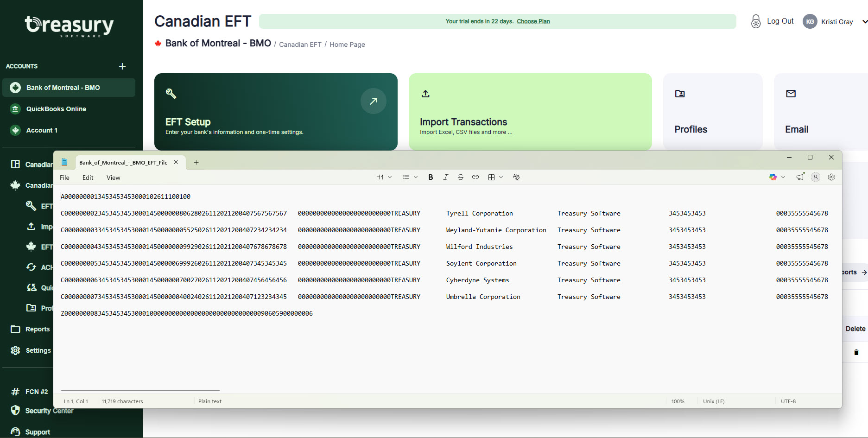
Task: Click the Import Transactions upload icon
Action: 425,94
